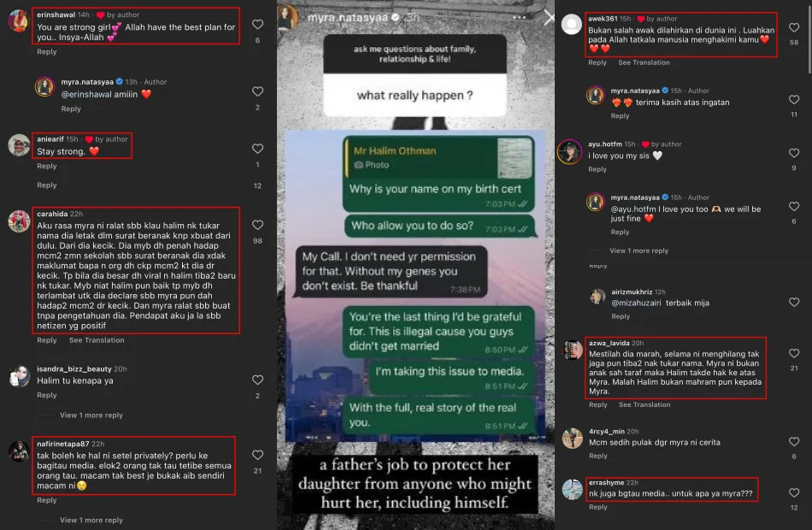Open the three-dot story options menu
812x530 pixels.
pyautogui.click(x=520, y=17)
